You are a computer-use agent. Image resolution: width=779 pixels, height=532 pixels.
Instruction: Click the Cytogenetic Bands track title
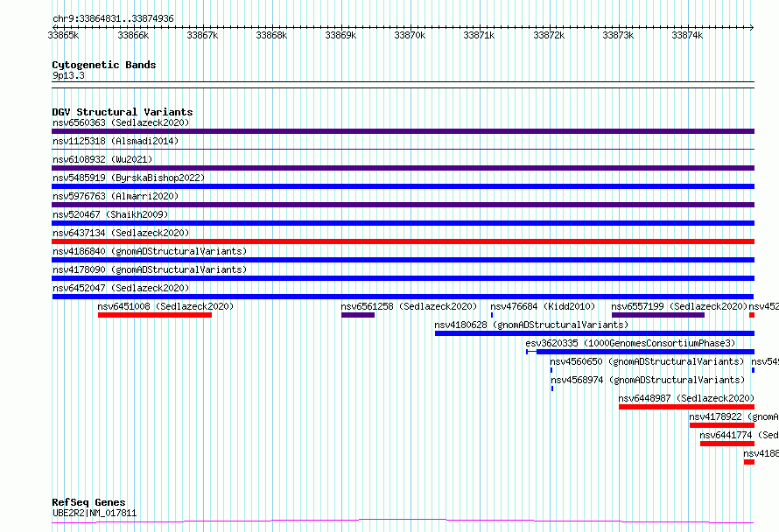point(104,65)
